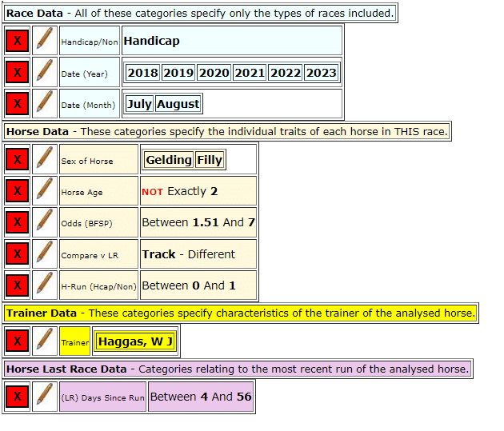Viewport: 504px width, 431px height.
Task: Remove the Handicap/Non filter with red X
Action: point(18,41)
